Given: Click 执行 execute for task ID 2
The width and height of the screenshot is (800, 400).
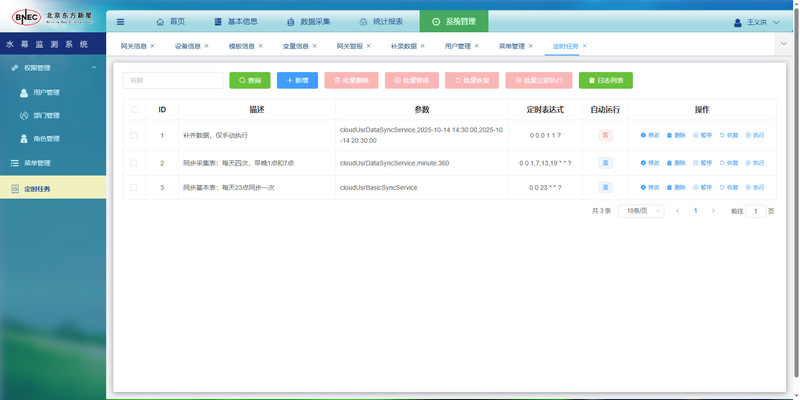Looking at the screenshot, I should point(755,163).
